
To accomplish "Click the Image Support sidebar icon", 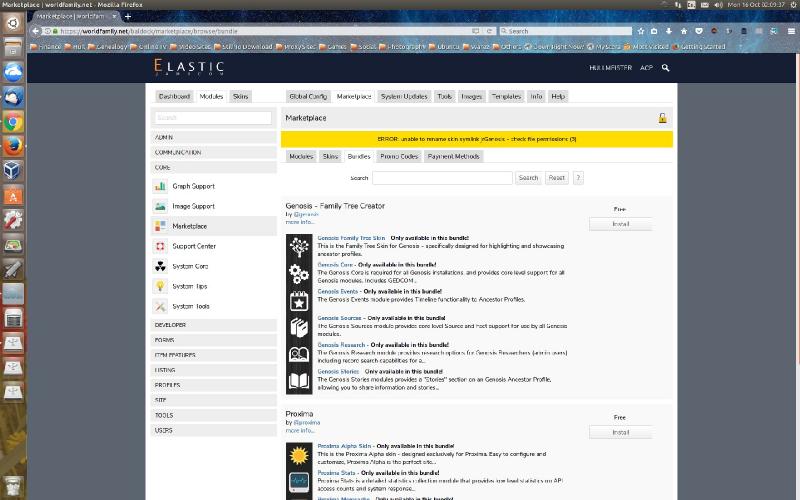I will 160,206.
